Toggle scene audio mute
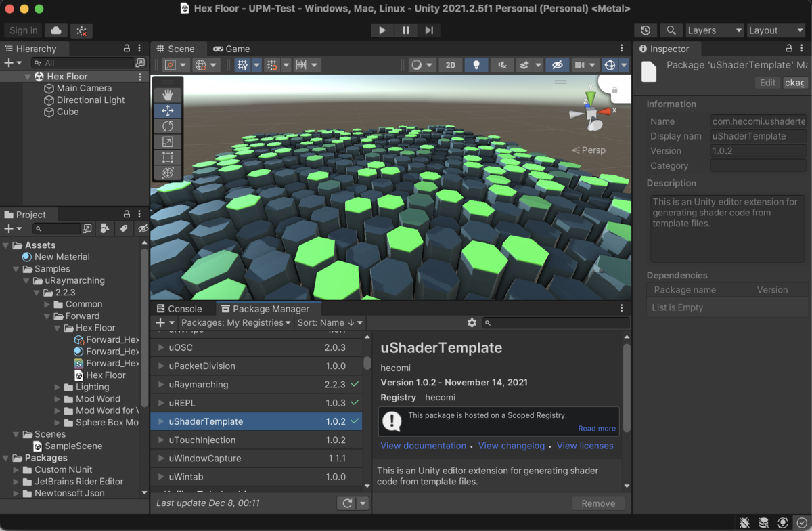 click(502, 65)
